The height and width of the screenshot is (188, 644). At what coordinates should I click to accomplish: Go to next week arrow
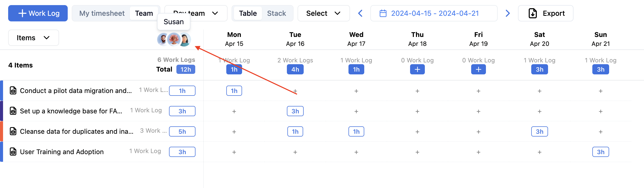pos(508,13)
